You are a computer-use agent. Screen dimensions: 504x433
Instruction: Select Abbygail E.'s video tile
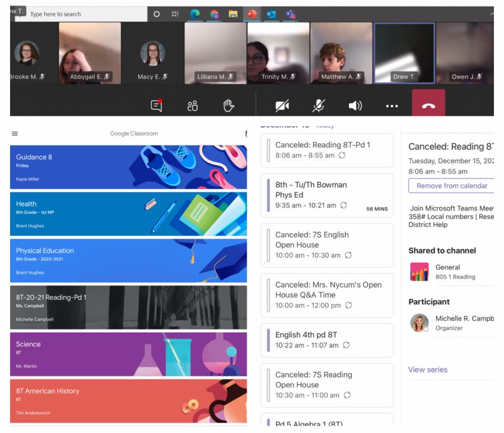[x=90, y=53]
